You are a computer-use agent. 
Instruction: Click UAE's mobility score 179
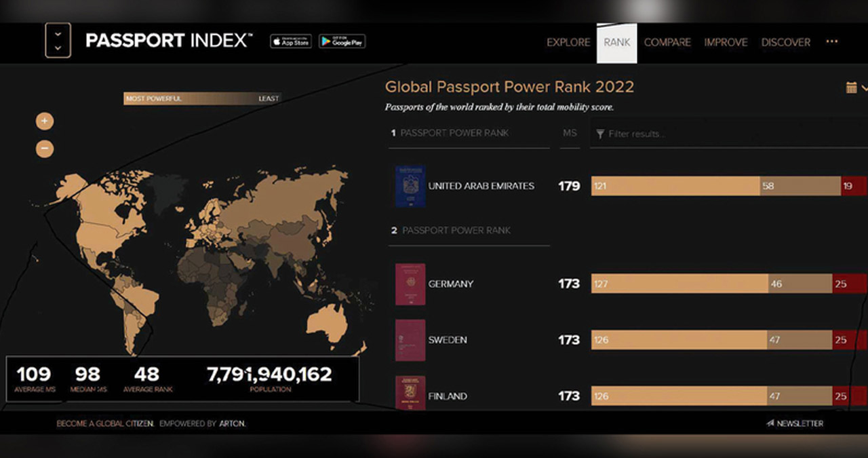(x=569, y=186)
